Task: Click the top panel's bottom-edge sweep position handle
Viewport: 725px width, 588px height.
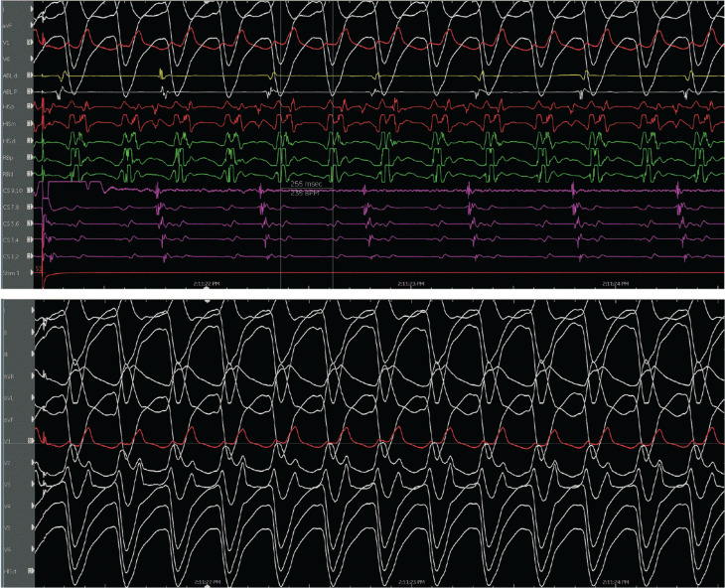Action: click(208, 288)
